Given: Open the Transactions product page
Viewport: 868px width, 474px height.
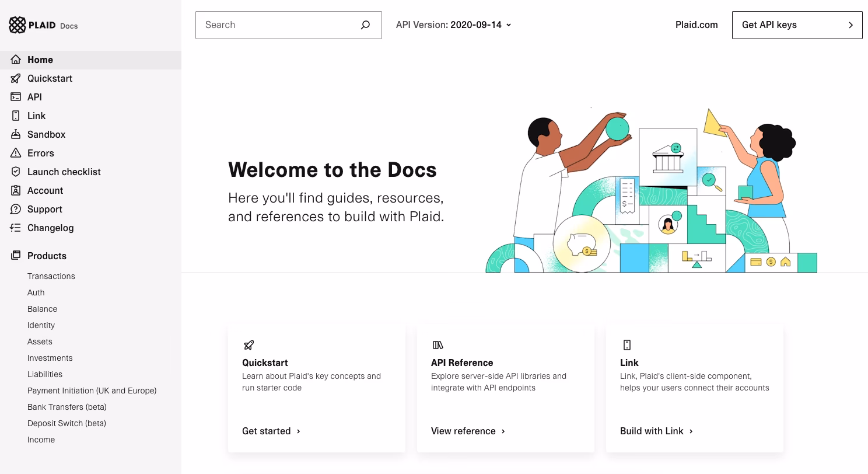Looking at the screenshot, I should click(x=51, y=276).
